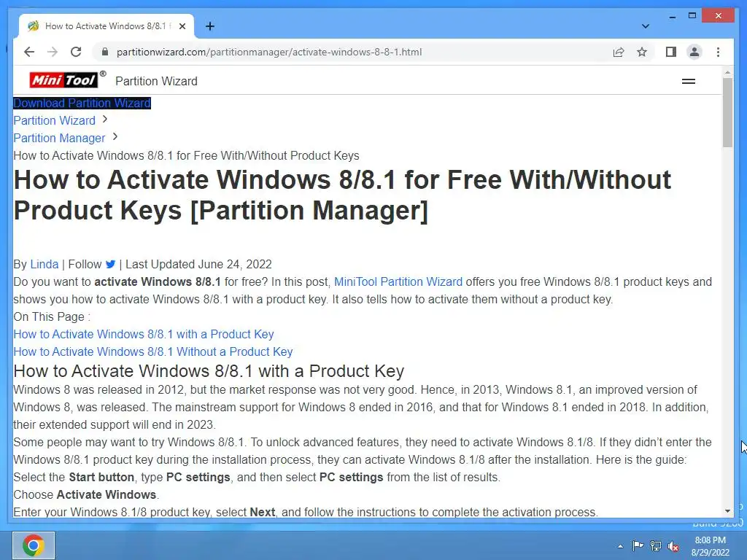Maximize the Chrome window

[x=692, y=16]
